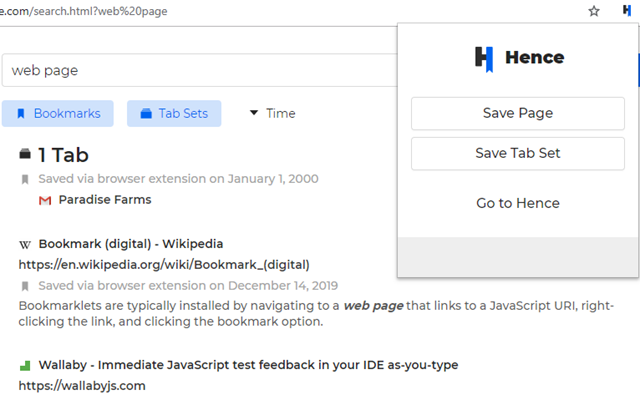Click the Wallaby favicon icon
640x400 pixels.
click(x=25, y=365)
